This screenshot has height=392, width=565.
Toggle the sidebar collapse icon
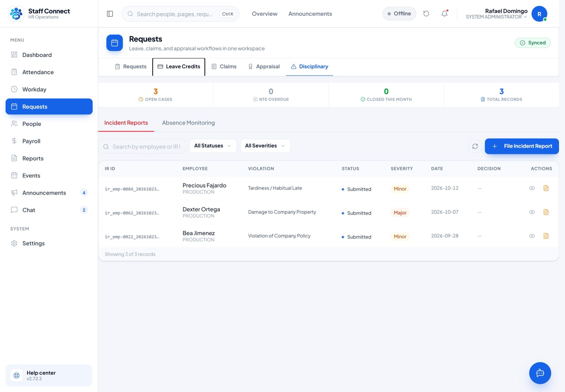pyautogui.click(x=110, y=14)
